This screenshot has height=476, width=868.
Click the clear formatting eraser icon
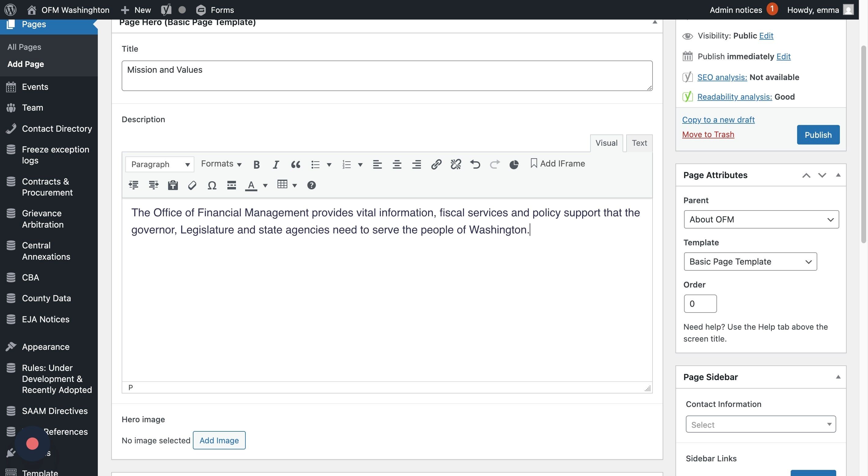pos(192,185)
